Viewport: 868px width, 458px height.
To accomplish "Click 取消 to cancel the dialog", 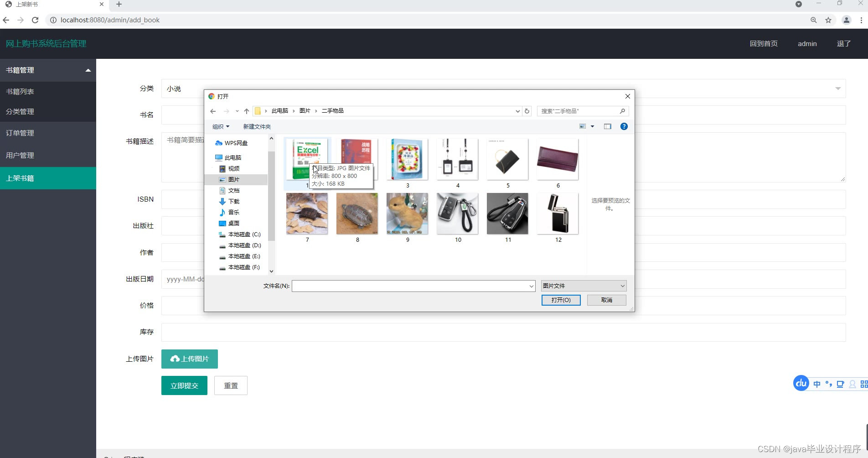I will point(607,300).
